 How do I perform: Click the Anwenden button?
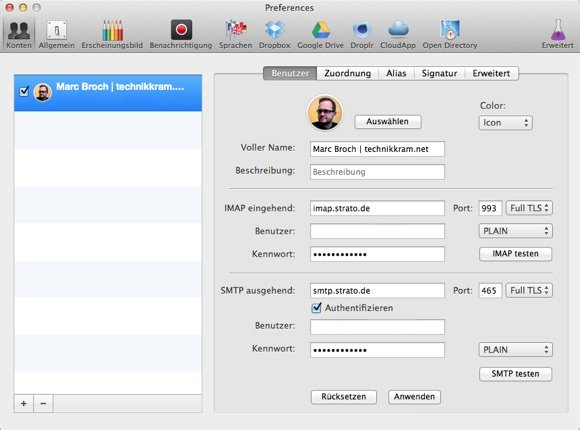(x=414, y=397)
